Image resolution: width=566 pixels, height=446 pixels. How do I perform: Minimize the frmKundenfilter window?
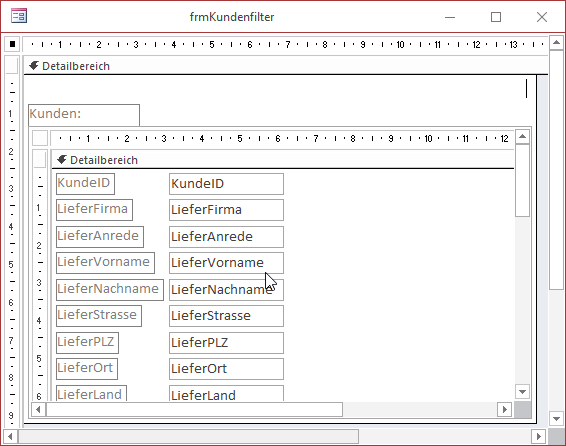[450, 17]
